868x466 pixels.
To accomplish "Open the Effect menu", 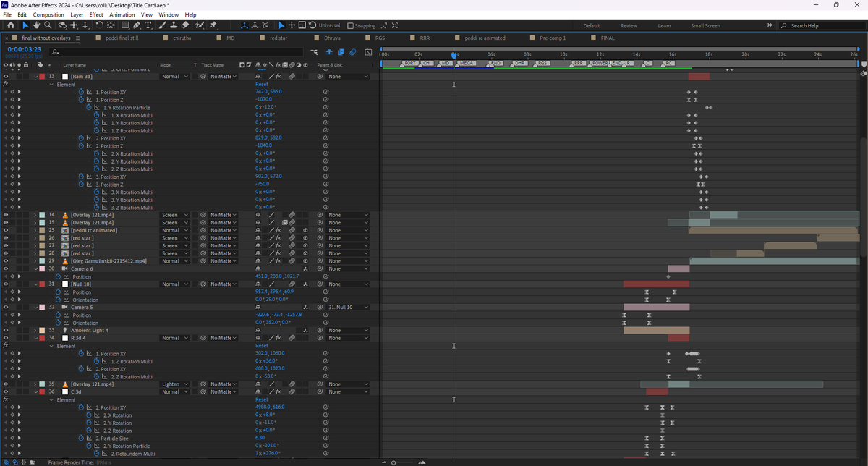I will point(96,14).
